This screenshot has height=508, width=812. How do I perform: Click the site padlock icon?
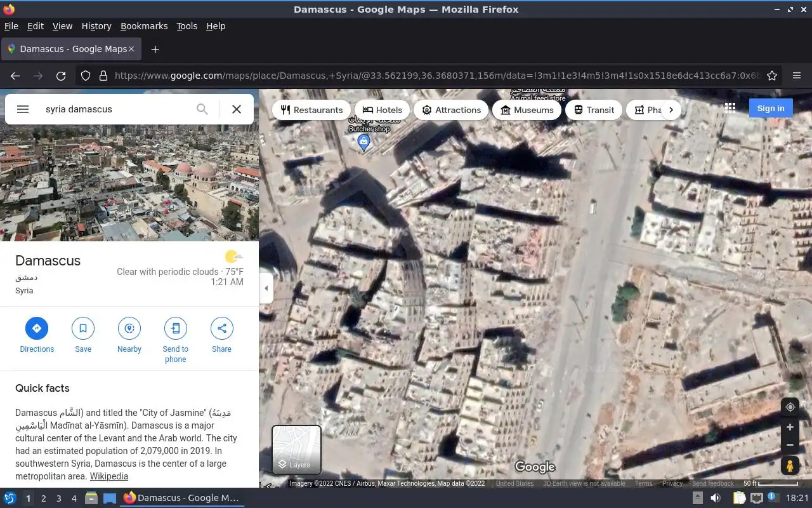(x=103, y=76)
